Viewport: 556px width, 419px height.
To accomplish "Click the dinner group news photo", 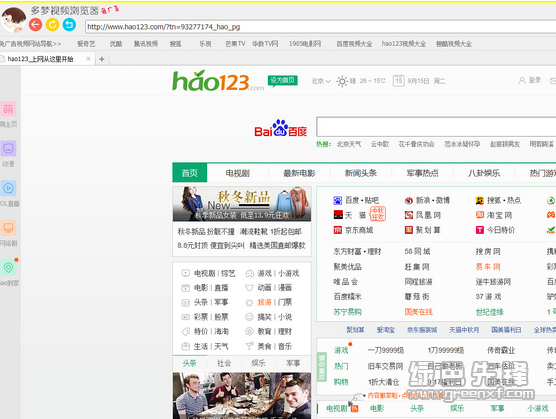I will point(242,395).
